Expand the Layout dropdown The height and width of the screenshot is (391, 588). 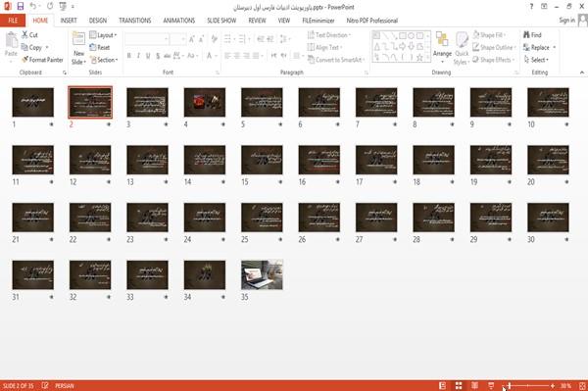103,35
